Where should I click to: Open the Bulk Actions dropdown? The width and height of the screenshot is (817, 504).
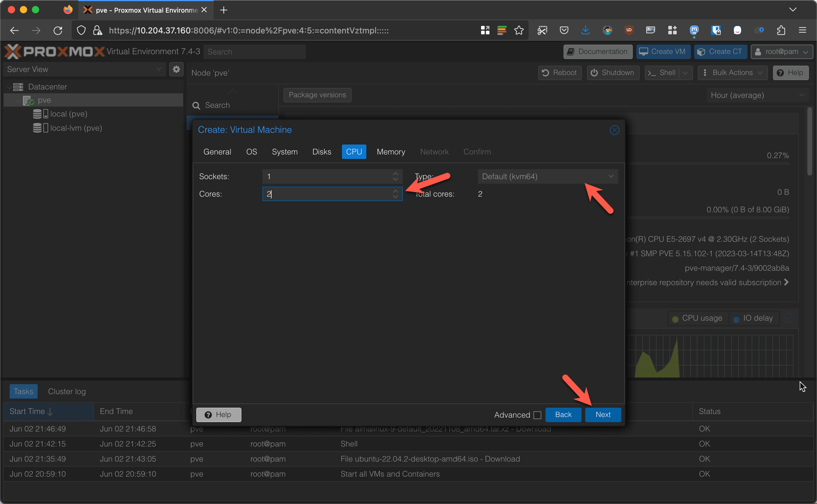point(733,73)
